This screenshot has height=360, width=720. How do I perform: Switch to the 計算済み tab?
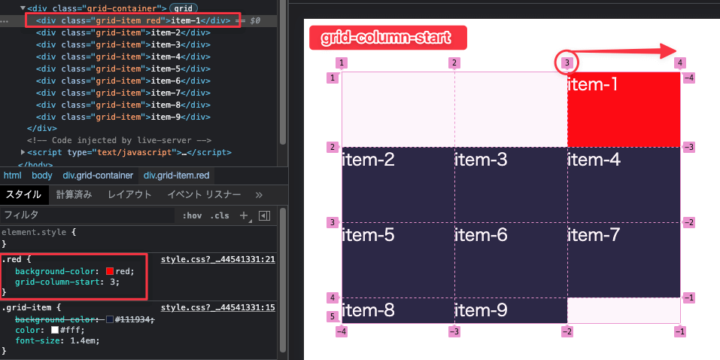[x=74, y=195]
